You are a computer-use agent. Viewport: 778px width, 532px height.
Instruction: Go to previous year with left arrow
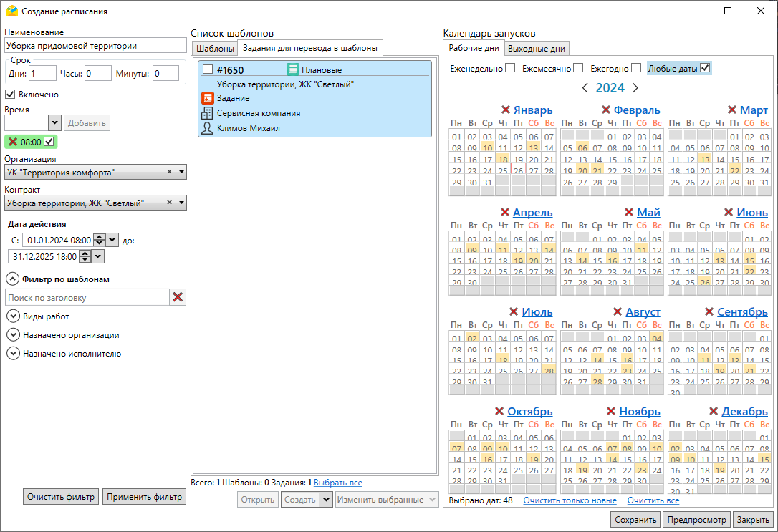[x=585, y=88]
